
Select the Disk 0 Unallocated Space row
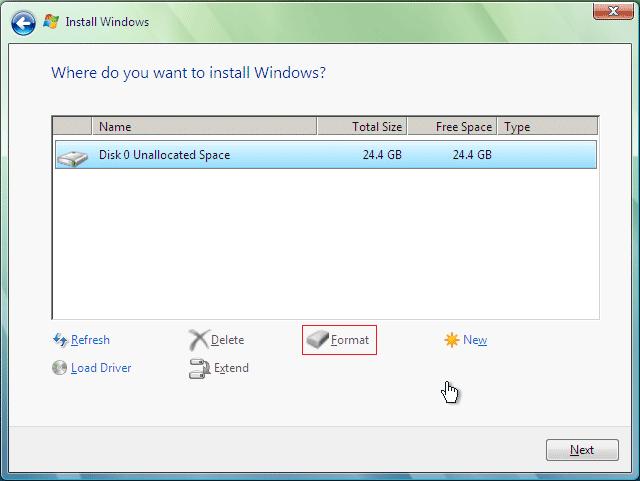[326, 155]
